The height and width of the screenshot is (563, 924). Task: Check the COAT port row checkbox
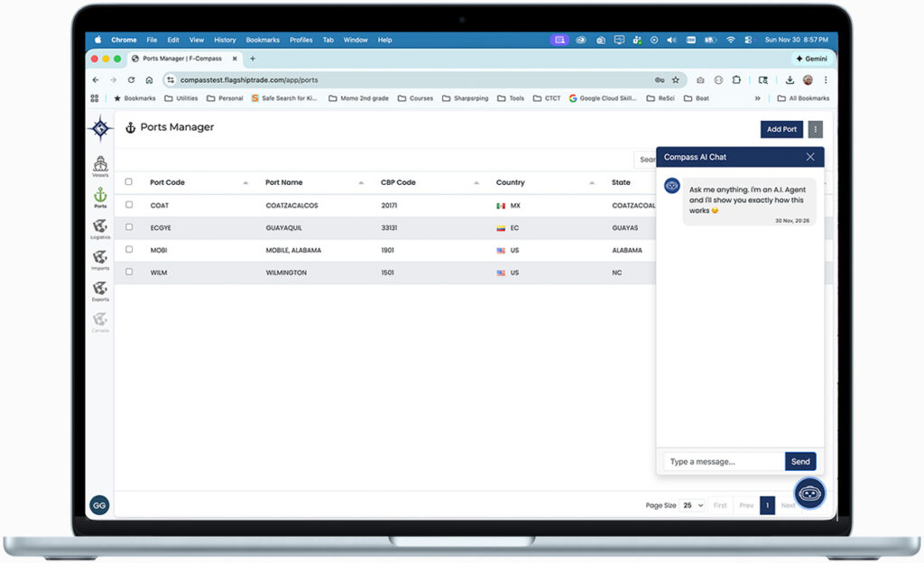[x=129, y=205]
